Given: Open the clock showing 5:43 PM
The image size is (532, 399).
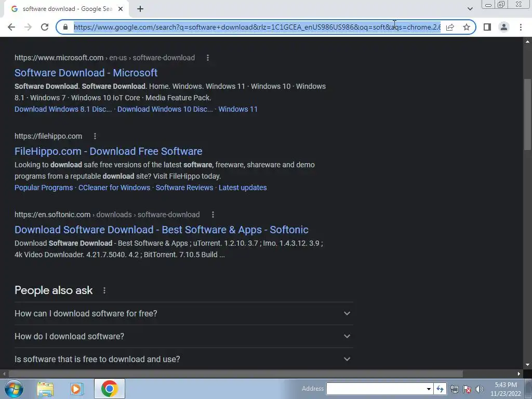Looking at the screenshot, I should tap(506, 389).
